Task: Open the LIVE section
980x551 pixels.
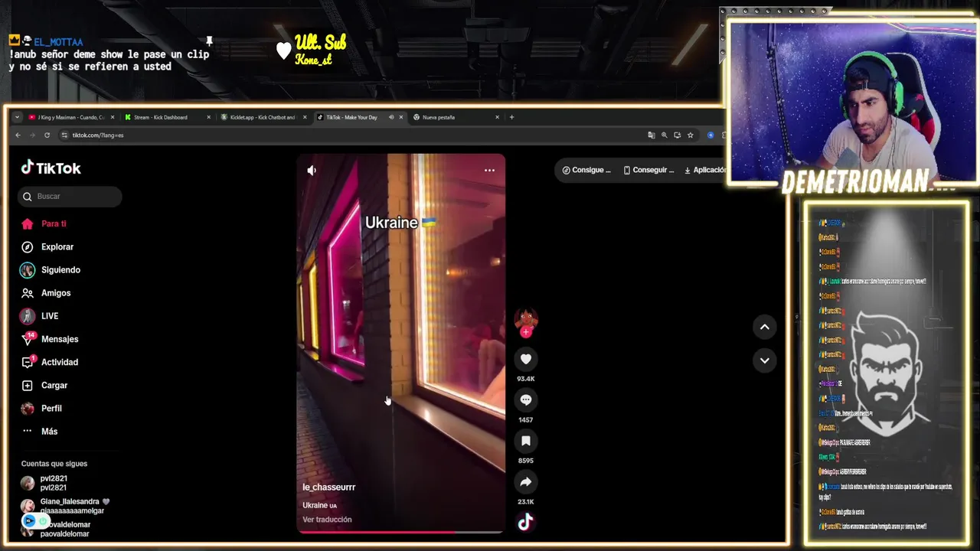Action: [39, 316]
